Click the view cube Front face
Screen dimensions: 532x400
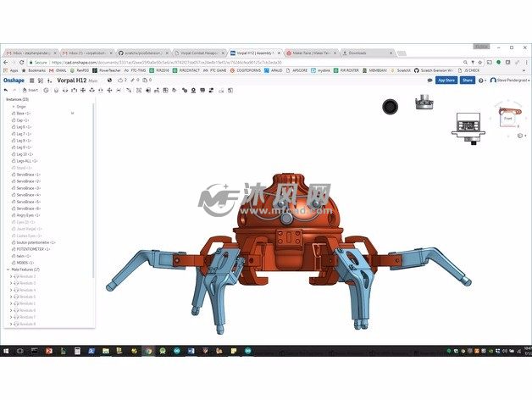point(508,119)
